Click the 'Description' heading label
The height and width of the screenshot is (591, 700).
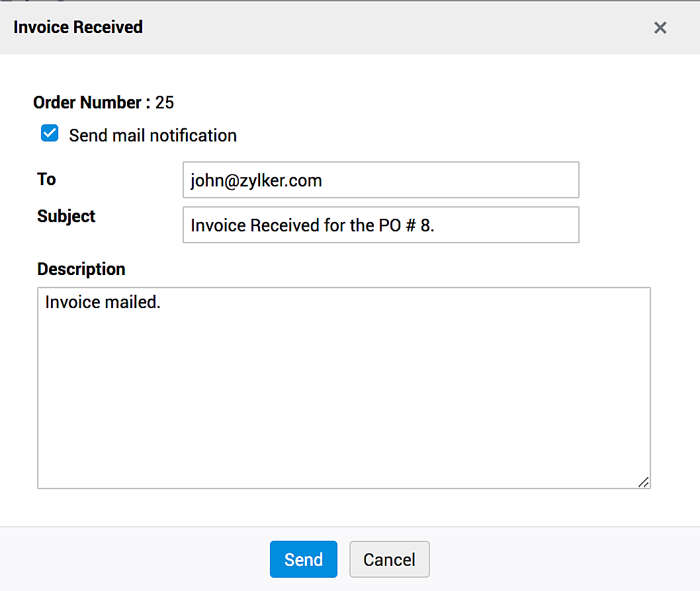[81, 269]
